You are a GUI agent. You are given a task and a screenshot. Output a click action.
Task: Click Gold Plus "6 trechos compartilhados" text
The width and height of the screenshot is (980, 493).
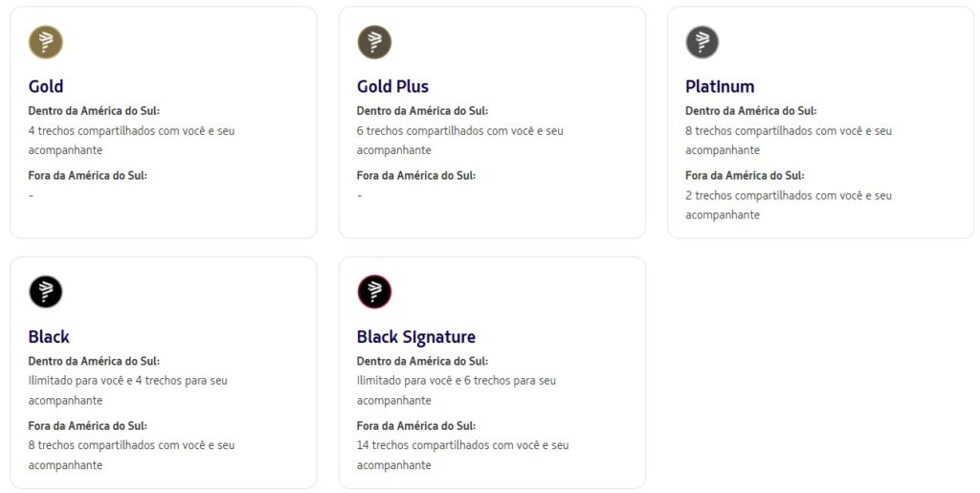[459, 131]
